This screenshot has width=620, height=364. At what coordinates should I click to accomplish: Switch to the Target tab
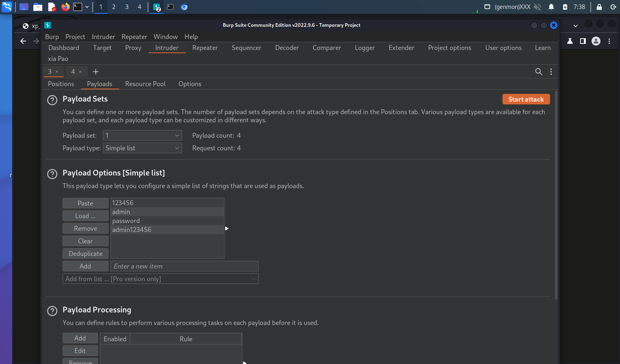coord(102,48)
